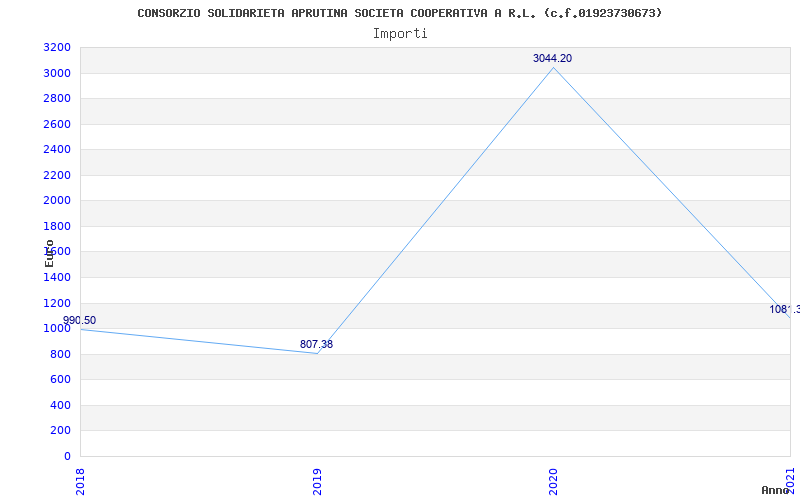
Task: Select the 2400 y-axis tick label
Action: (57, 149)
